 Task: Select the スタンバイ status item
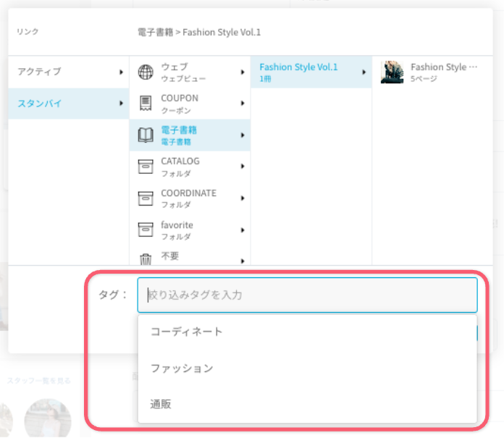click(x=69, y=103)
